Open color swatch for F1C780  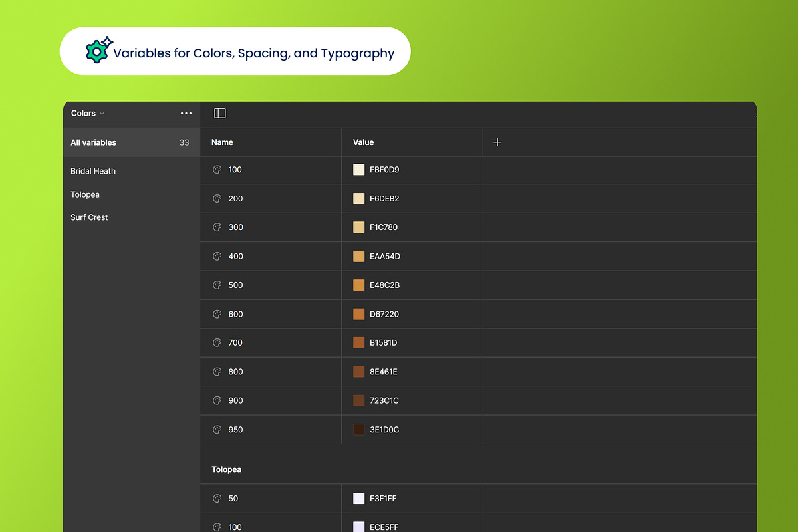click(359, 227)
